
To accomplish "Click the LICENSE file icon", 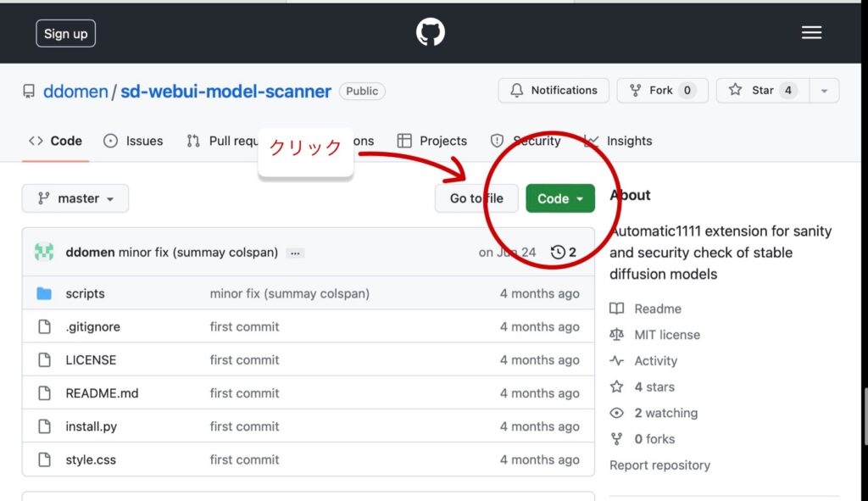I will click(x=44, y=359).
